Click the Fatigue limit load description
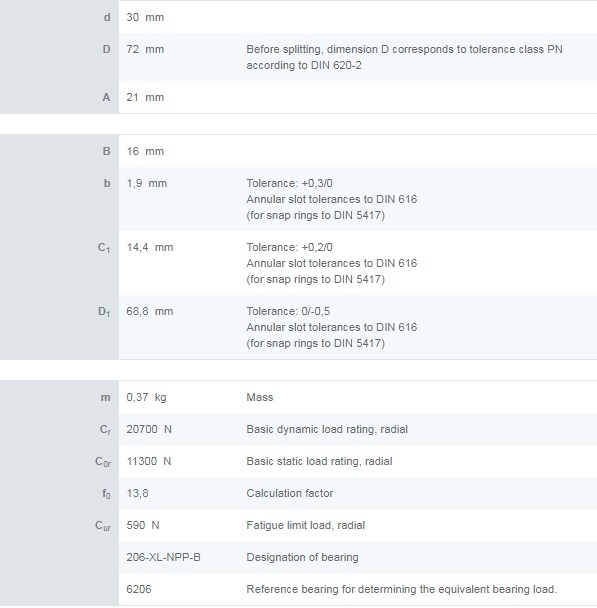This screenshot has height=608, width=597. (x=305, y=525)
